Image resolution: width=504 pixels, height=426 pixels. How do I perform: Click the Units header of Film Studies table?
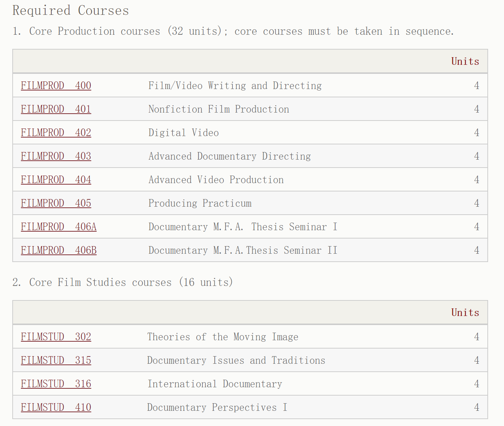pos(465,312)
